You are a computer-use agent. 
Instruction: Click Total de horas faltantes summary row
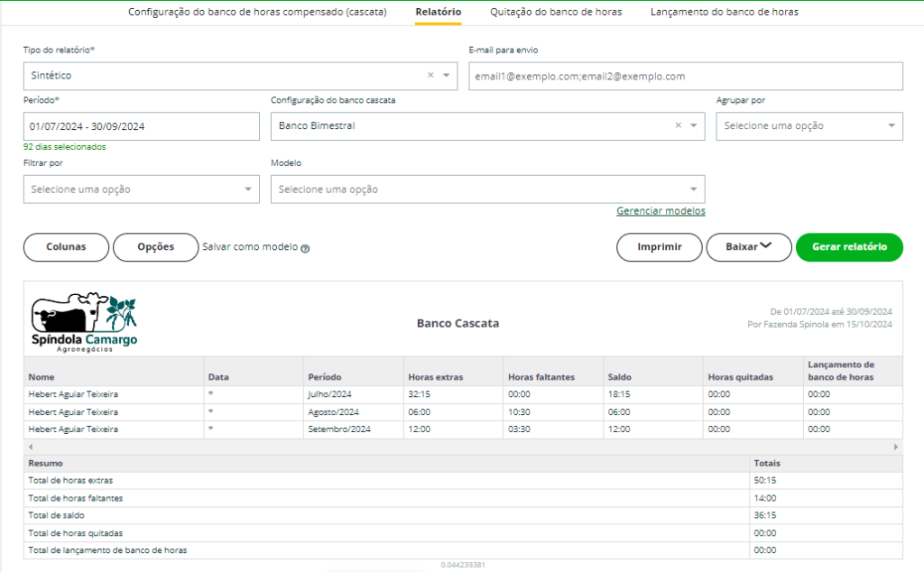click(x=463, y=498)
